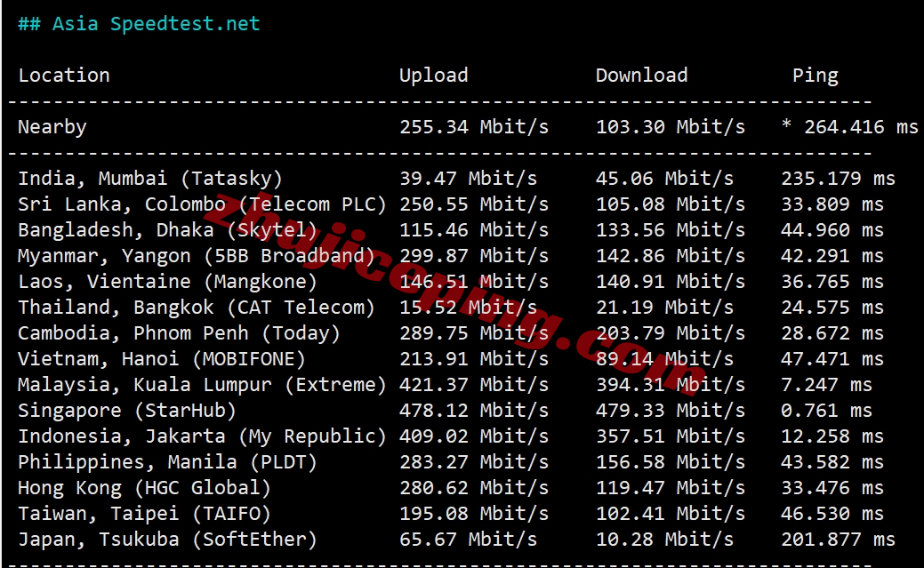Screen dimensions: 924x568
Task: Select the "Location" column header
Action: (64, 76)
